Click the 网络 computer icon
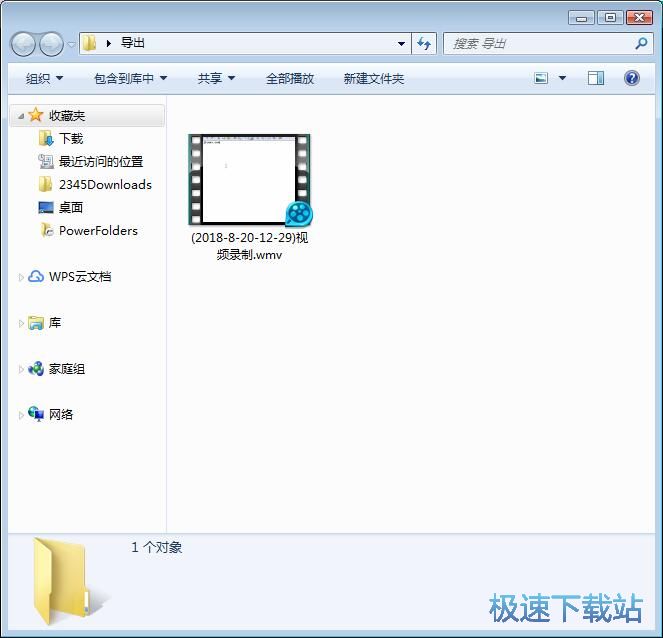This screenshot has width=663, height=638. tap(36, 414)
